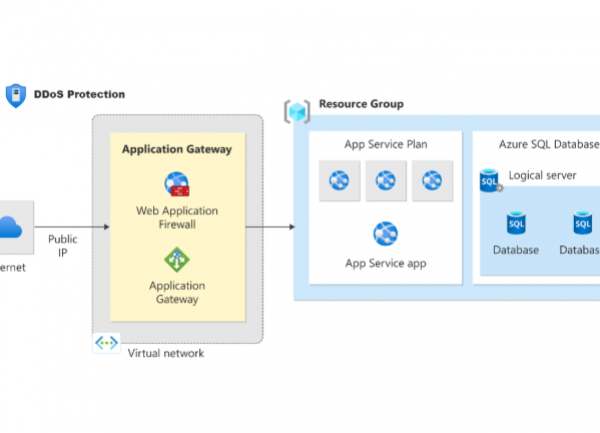Click the Virtual network icon
Viewport: 600px width, 433px height.
pyautogui.click(x=106, y=343)
